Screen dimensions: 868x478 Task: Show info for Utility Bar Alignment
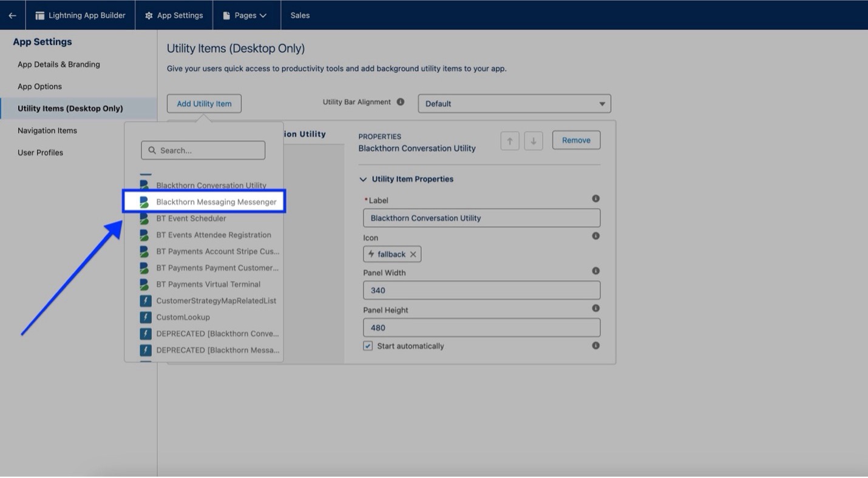coord(401,102)
